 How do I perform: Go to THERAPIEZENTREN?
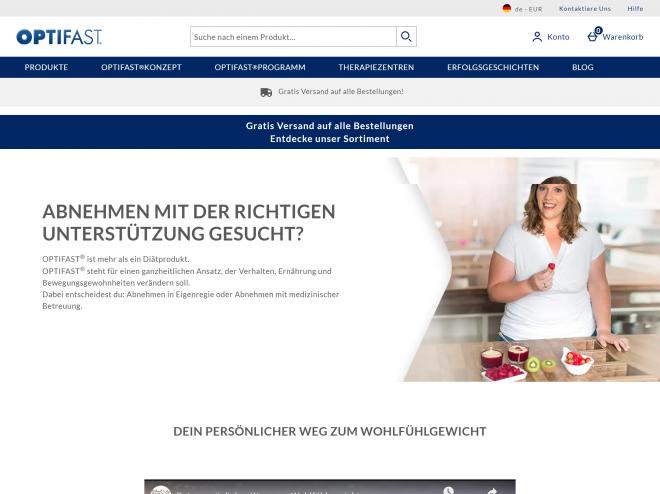376,67
